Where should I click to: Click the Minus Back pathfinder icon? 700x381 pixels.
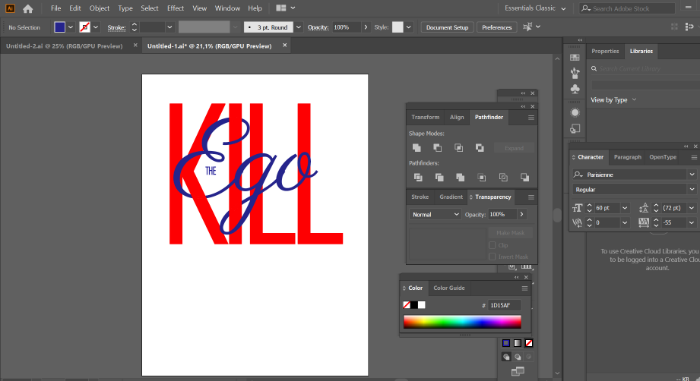[525, 177]
